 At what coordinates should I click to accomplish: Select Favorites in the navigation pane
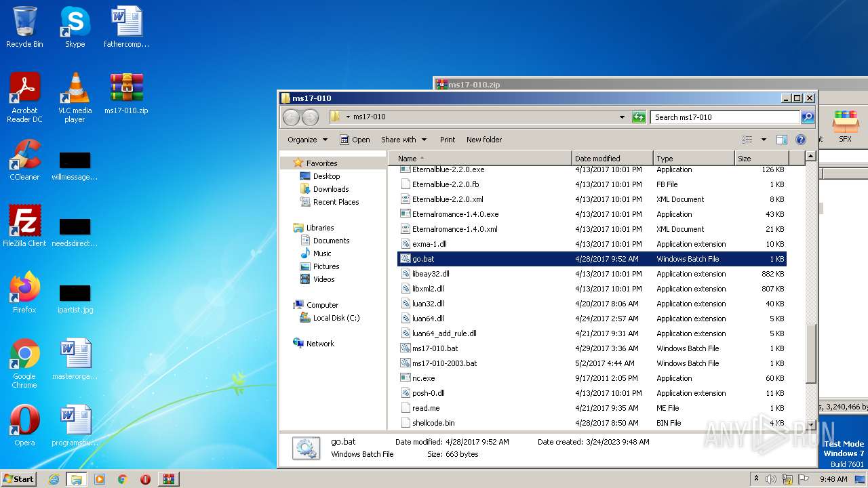[x=321, y=163]
